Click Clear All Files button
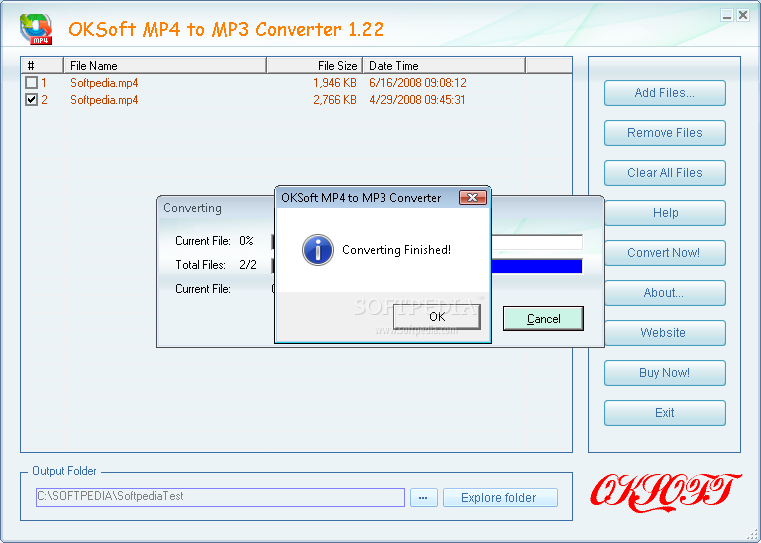761x543 pixels. (664, 173)
